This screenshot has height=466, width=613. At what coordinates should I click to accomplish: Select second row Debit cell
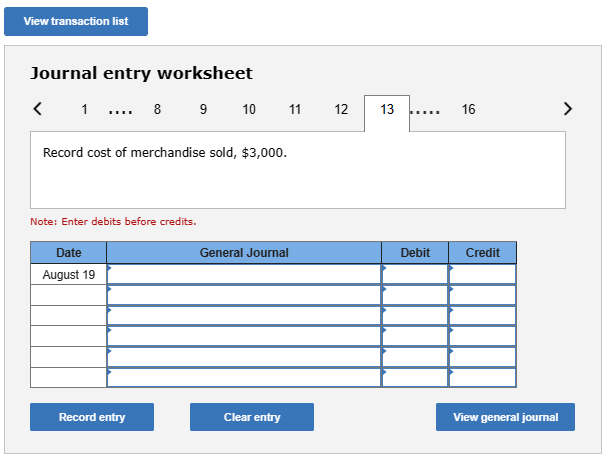(415, 295)
